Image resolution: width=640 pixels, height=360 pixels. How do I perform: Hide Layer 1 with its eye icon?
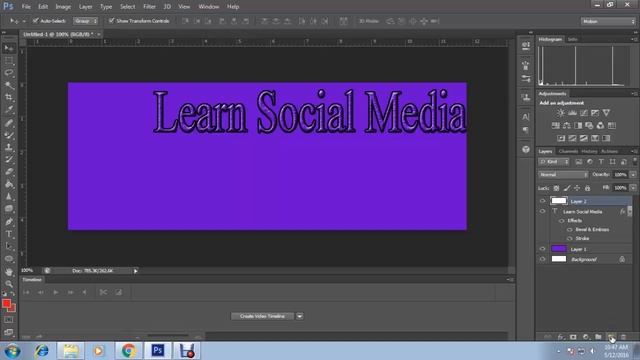click(x=542, y=249)
